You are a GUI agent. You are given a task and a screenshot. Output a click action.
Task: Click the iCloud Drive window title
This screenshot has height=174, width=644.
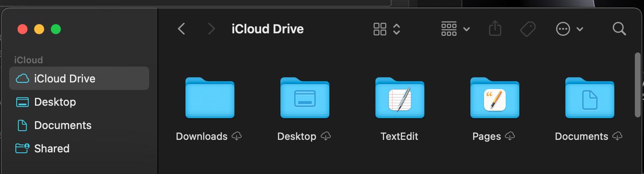[267, 29]
